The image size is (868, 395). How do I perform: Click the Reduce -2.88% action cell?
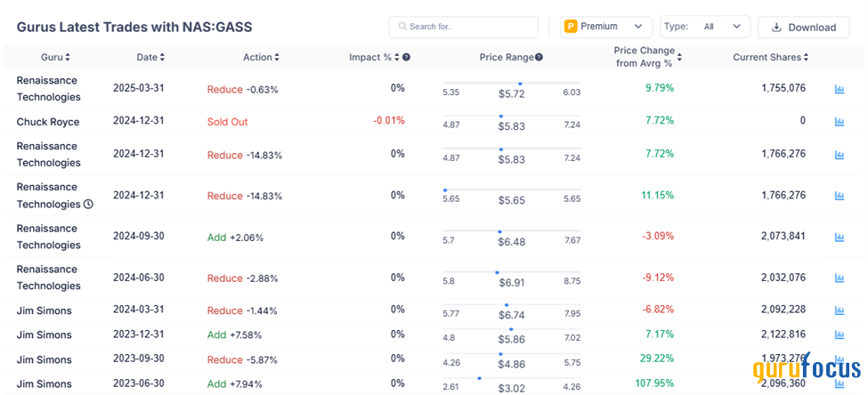click(242, 278)
